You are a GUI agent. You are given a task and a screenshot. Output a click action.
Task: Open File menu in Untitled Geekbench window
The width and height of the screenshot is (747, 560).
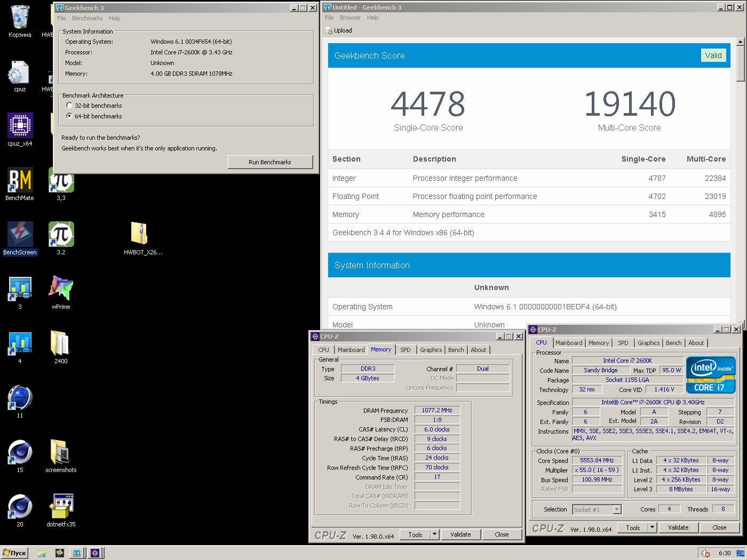click(x=329, y=18)
